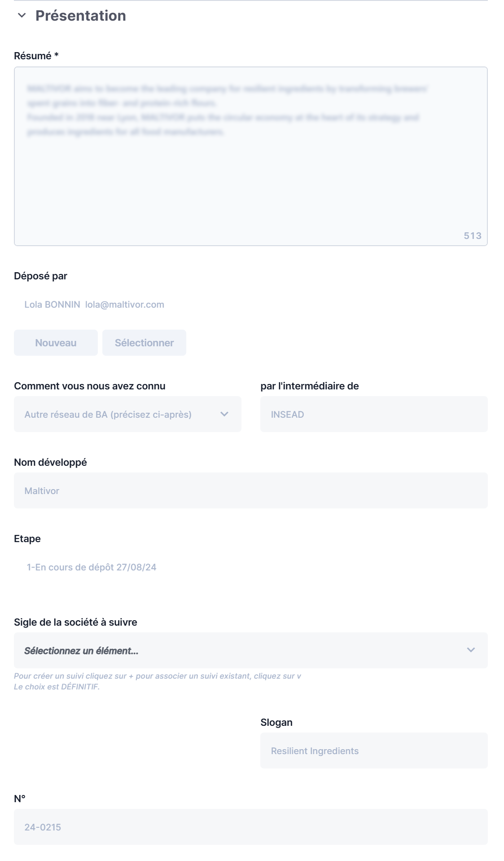The height and width of the screenshot is (861, 504).
Task: Click the "Déposé par" label
Action: [x=40, y=276]
